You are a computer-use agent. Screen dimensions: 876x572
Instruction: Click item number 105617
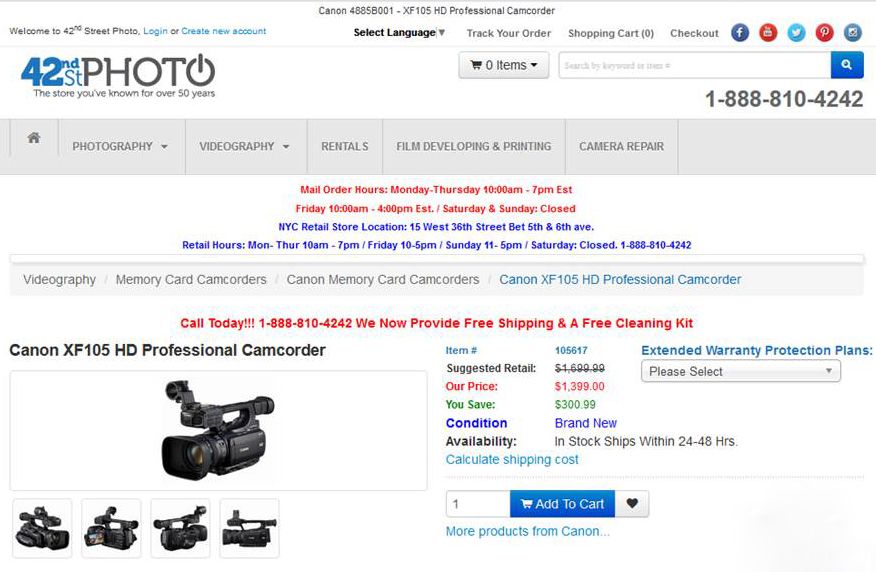tap(571, 351)
